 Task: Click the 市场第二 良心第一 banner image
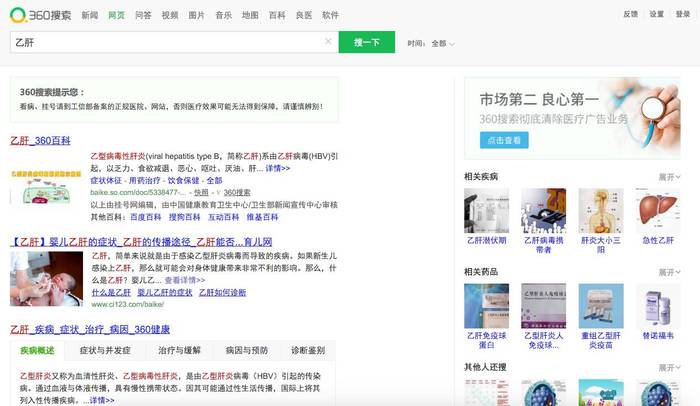click(572, 118)
